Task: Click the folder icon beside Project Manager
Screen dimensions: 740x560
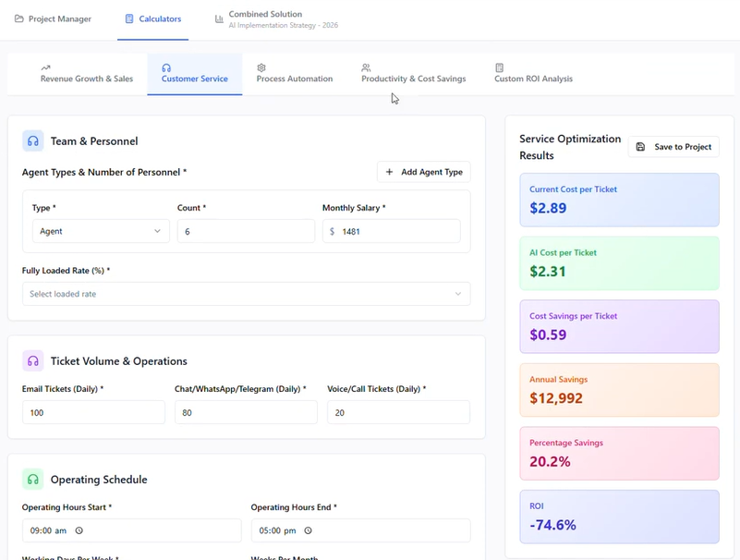Action: (x=18, y=18)
